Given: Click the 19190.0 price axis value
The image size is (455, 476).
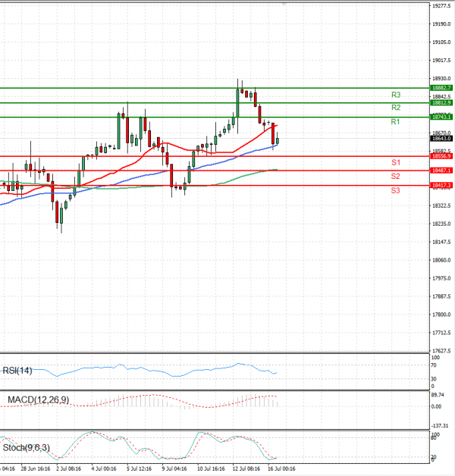Looking at the screenshot, I should click(441, 24).
